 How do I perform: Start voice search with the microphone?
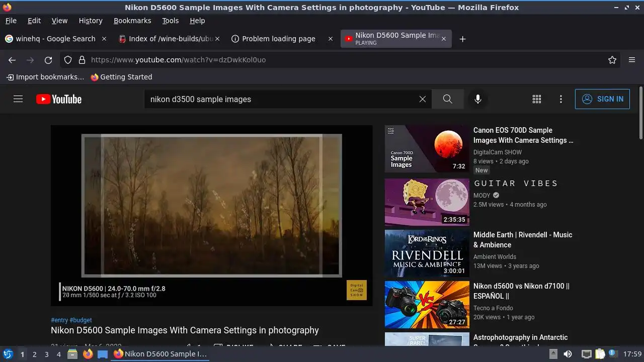(x=478, y=99)
